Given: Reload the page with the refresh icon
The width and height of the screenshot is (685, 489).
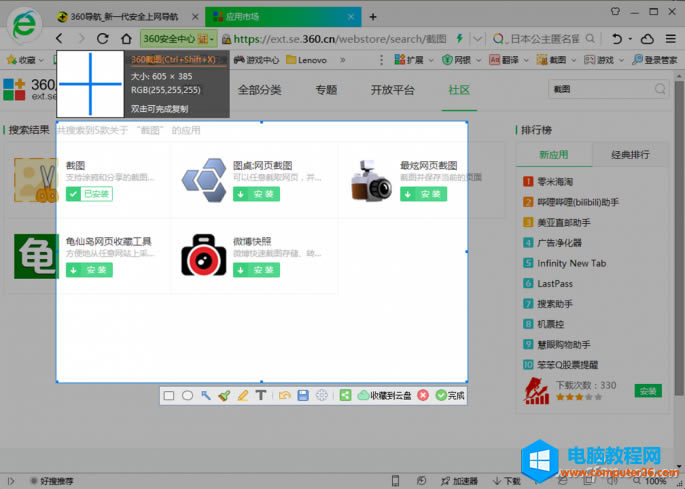Looking at the screenshot, I should click(x=102, y=38).
